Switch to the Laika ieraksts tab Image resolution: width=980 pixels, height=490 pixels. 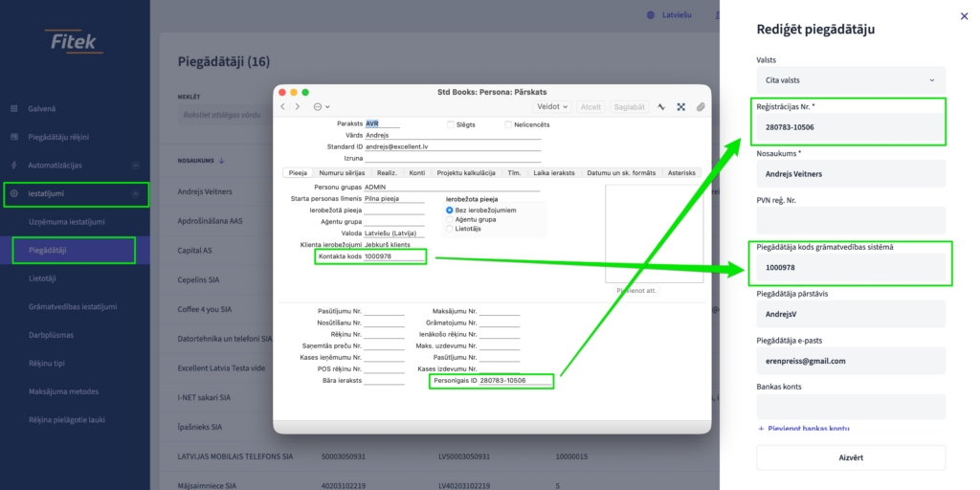pyautogui.click(x=554, y=173)
